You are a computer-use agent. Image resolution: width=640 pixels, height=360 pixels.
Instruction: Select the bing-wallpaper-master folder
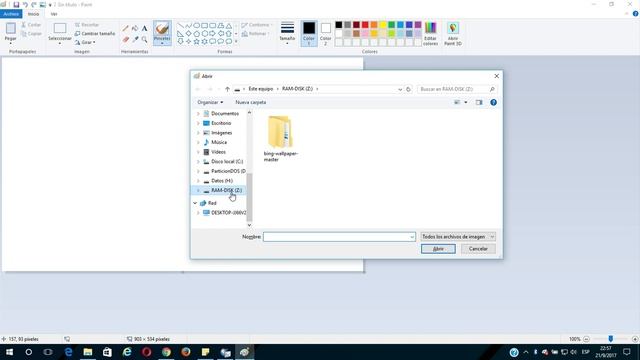pyautogui.click(x=280, y=139)
